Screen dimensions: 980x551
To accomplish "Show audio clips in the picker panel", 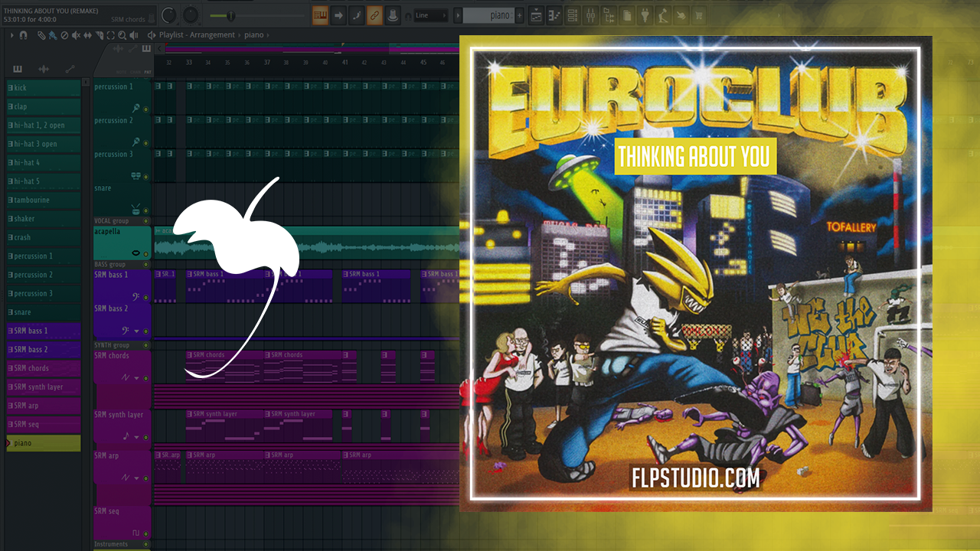I will [x=44, y=69].
